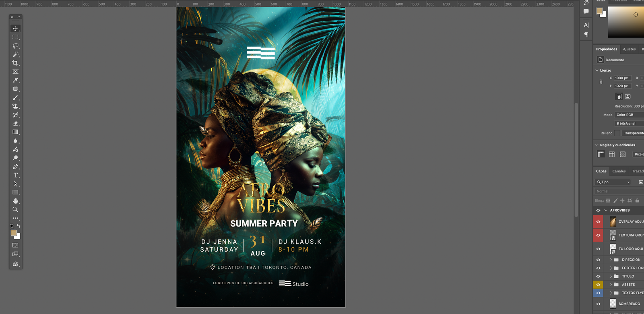Activate the Pen tool

click(15, 167)
